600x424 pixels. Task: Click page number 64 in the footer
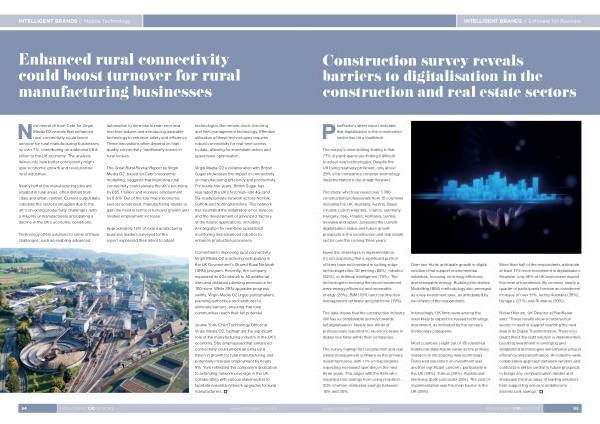(x=22, y=407)
